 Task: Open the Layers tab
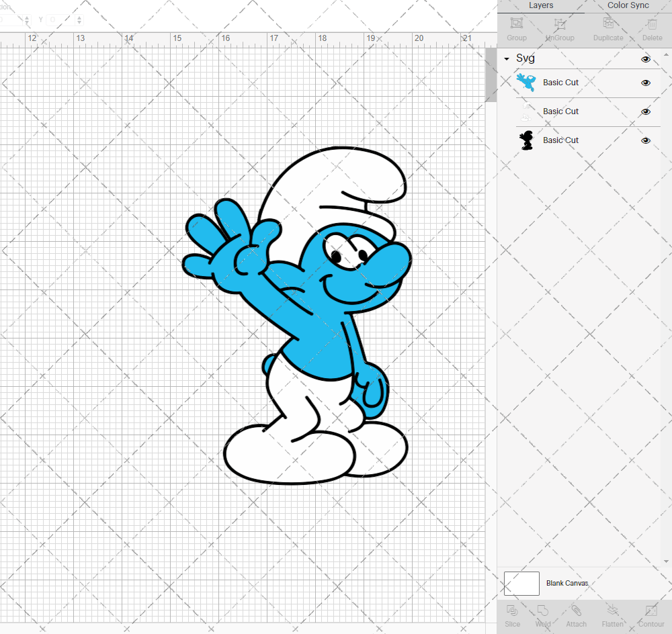pos(540,5)
